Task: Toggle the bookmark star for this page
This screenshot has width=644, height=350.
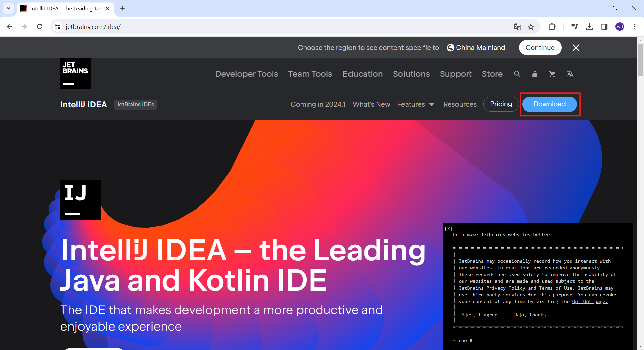Action: pyautogui.click(x=531, y=27)
